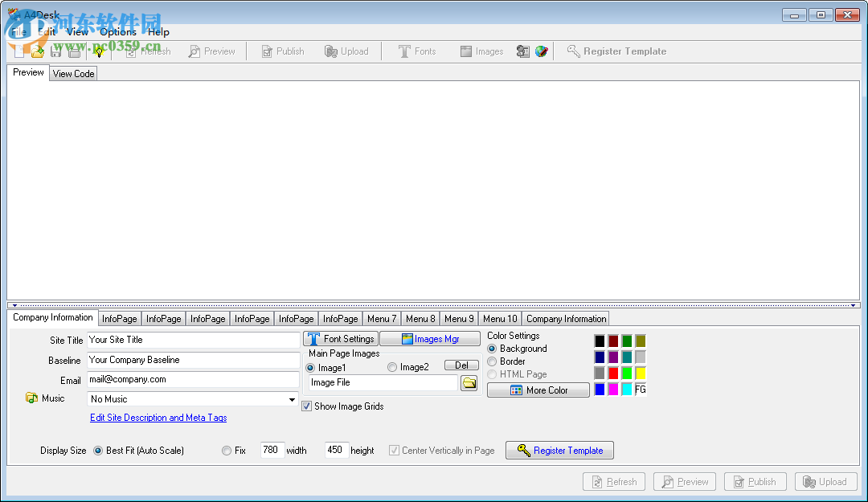Switch to the View Code tab
This screenshot has height=502, width=868.
click(74, 74)
